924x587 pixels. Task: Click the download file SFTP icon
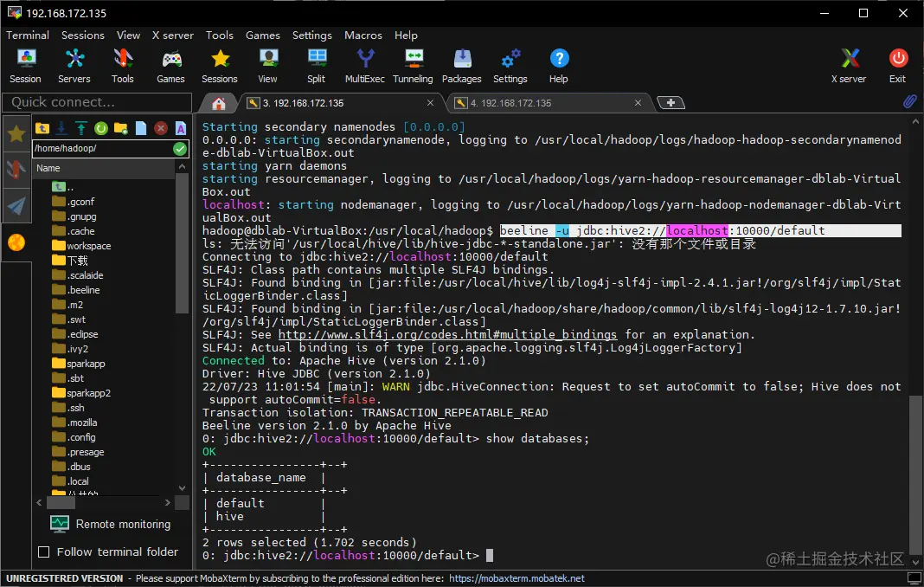click(61, 128)
